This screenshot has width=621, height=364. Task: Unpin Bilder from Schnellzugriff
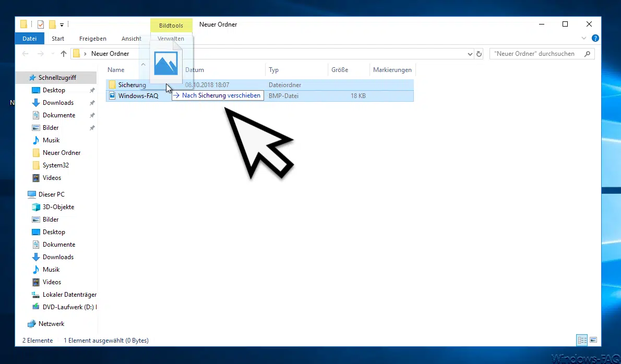(91, 127)
